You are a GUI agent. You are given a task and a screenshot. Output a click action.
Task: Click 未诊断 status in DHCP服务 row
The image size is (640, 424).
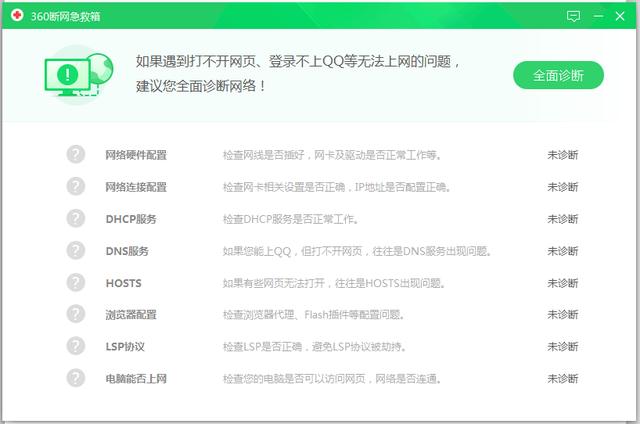[x=562, y=219]
